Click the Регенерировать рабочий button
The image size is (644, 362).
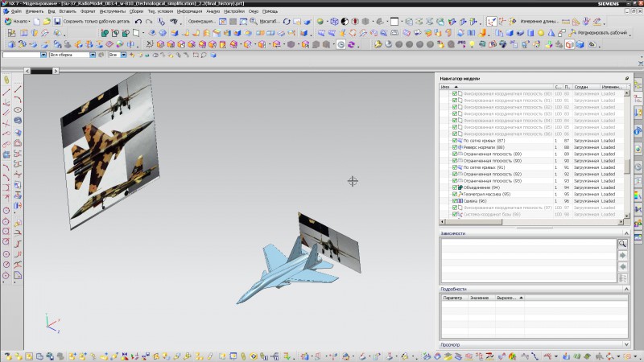(x=597, y=33)
